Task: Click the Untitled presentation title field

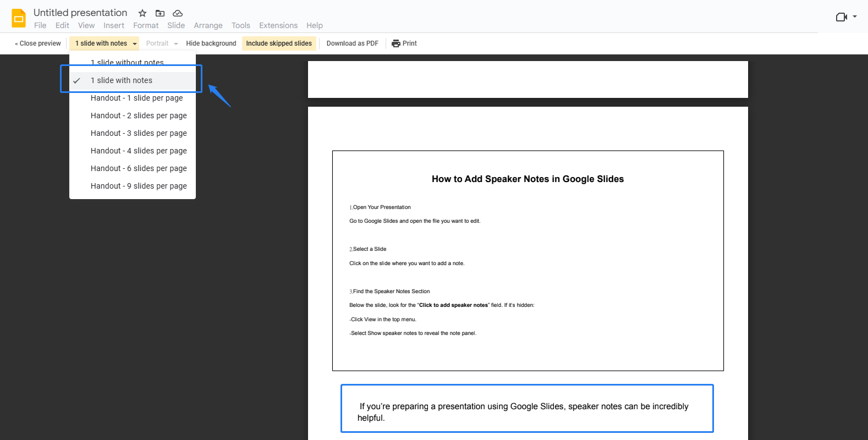Action: coord(80,13)
